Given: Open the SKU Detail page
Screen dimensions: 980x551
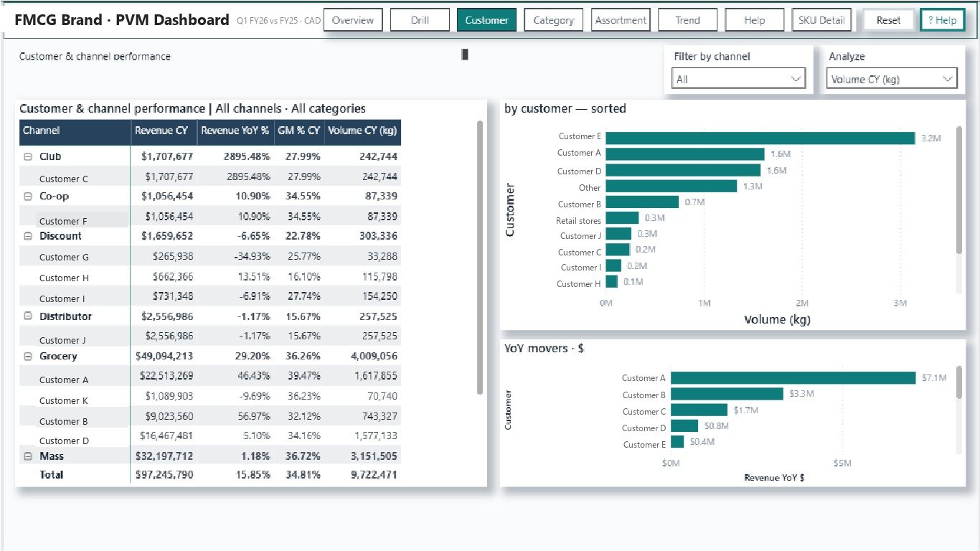Looking at the screenshot, I should pos(821,20).
